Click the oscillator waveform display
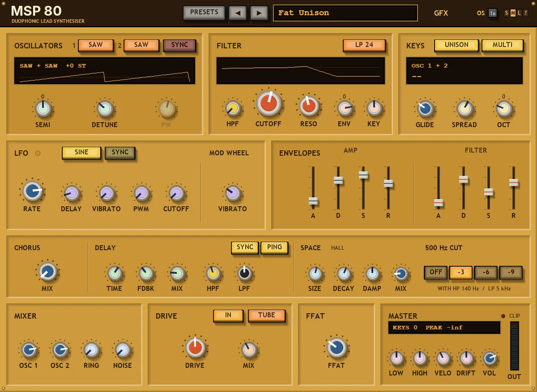Viewport: 537px width, 392px height. point(105,71)
